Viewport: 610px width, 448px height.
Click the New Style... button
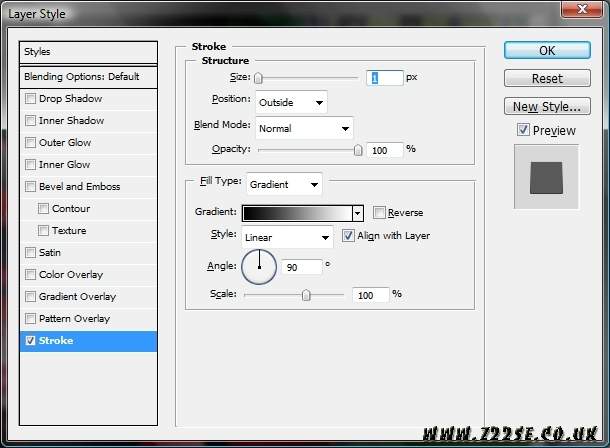click(547, 107)
